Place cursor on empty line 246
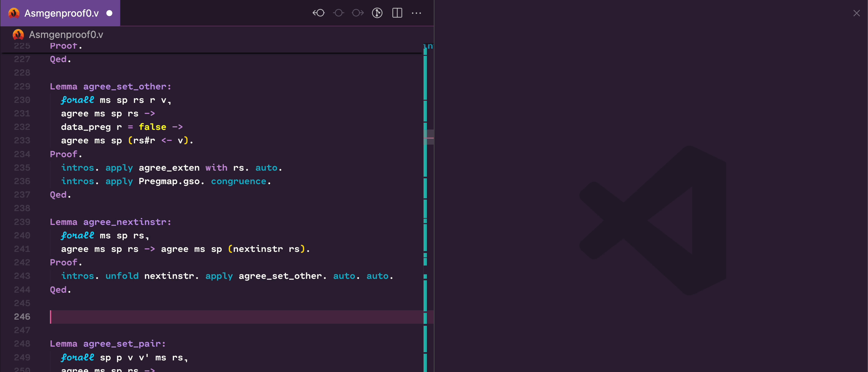The image size is (868, 372). (x=202, y=317)
